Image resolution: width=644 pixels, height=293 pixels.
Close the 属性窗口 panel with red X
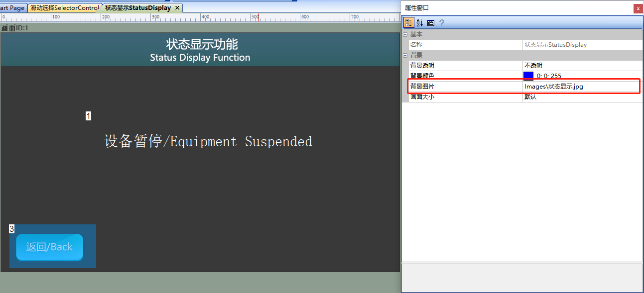638,8
